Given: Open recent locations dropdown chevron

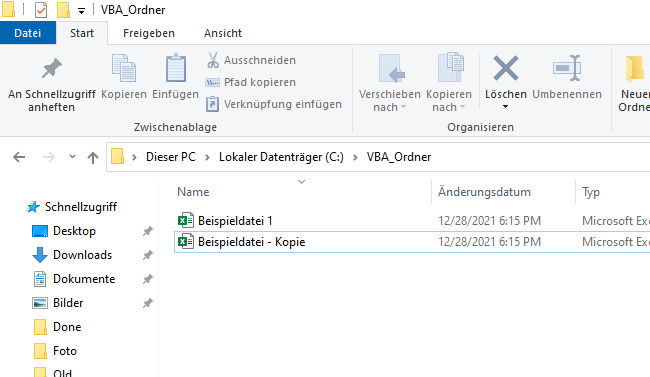Looking at the screenshot, I should 73,156.
